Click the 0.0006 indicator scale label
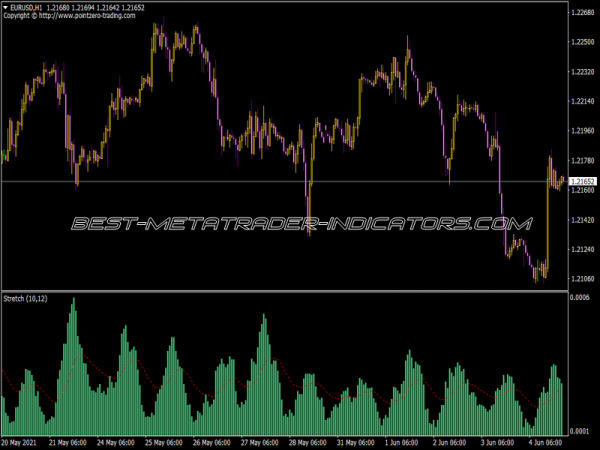This screenshot has height=450, width=600. (580, 298)
